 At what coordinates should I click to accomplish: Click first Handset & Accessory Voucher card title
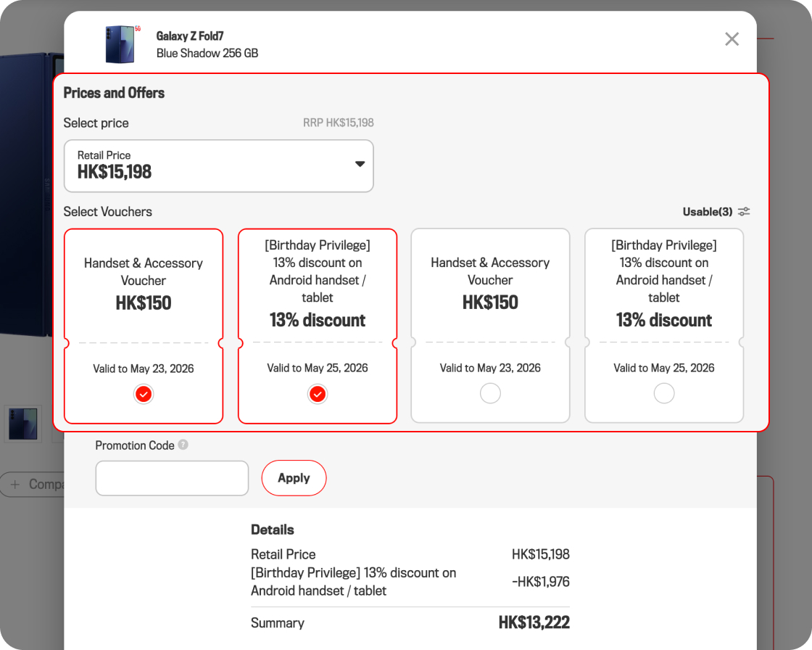[x=144, y=271]
